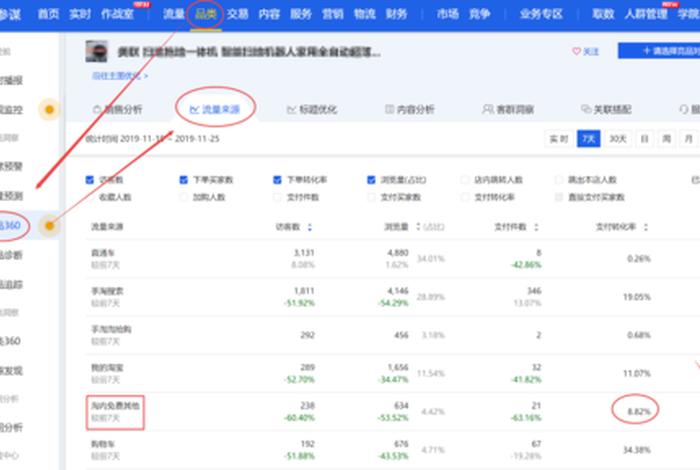Click the 19.05% conversion rate value
Viewport: 700px width, 470px height.
(637, 297)
